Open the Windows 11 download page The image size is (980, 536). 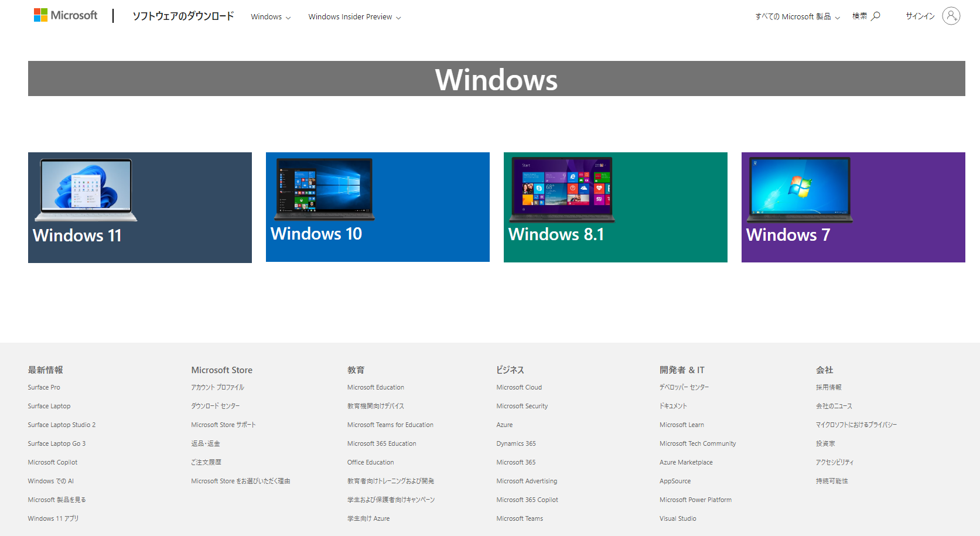tap(139, 207)
